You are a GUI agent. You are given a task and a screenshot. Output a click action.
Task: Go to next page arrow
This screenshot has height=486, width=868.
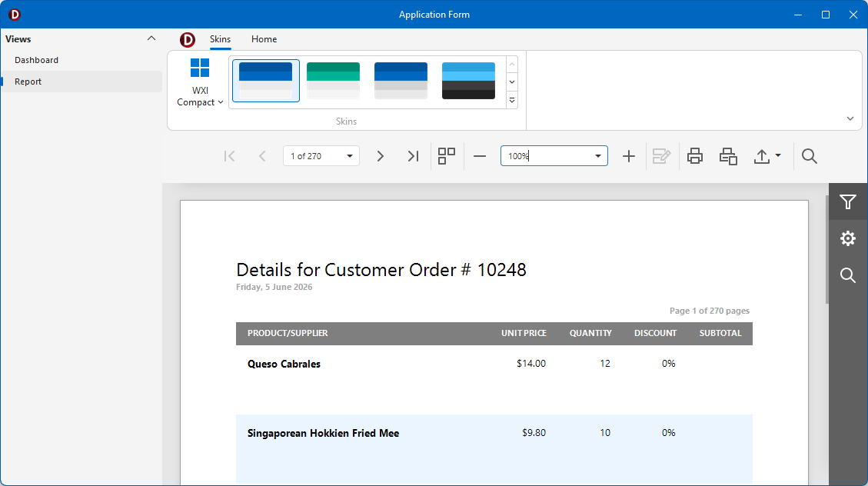point(381,156)
